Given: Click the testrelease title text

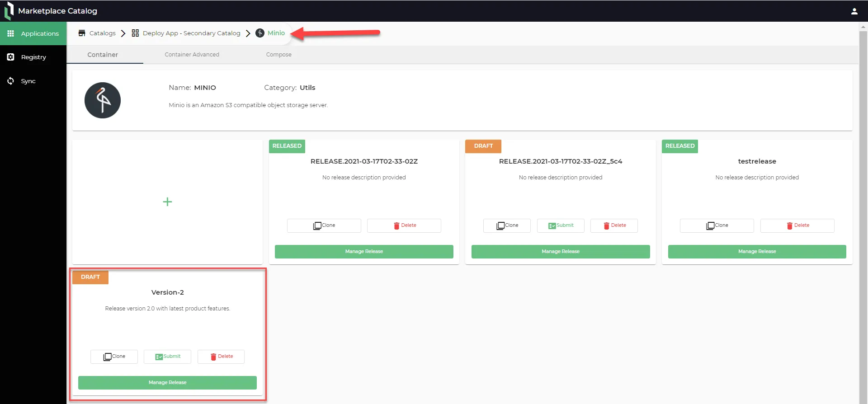Looking at the screenshot, I should click(x=757, y=161).
